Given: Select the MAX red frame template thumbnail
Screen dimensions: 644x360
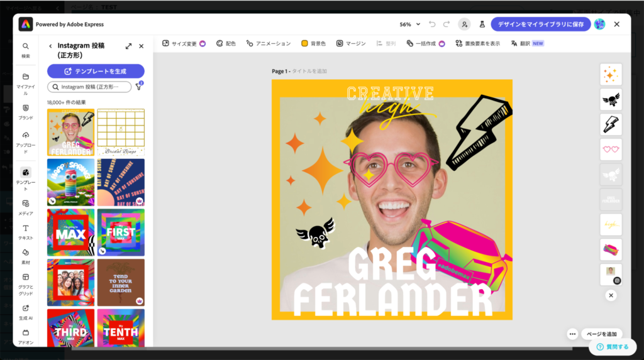Looking at the screenshot, I should (70, 232).
